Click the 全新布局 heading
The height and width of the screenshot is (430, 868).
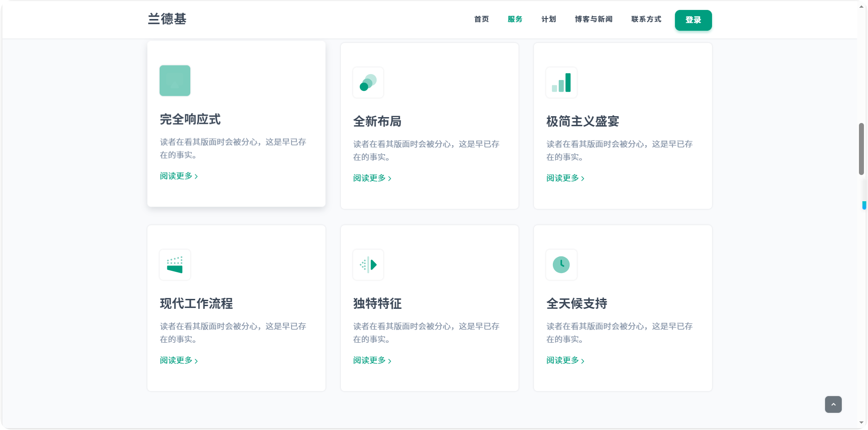click(x=377, y=121)
